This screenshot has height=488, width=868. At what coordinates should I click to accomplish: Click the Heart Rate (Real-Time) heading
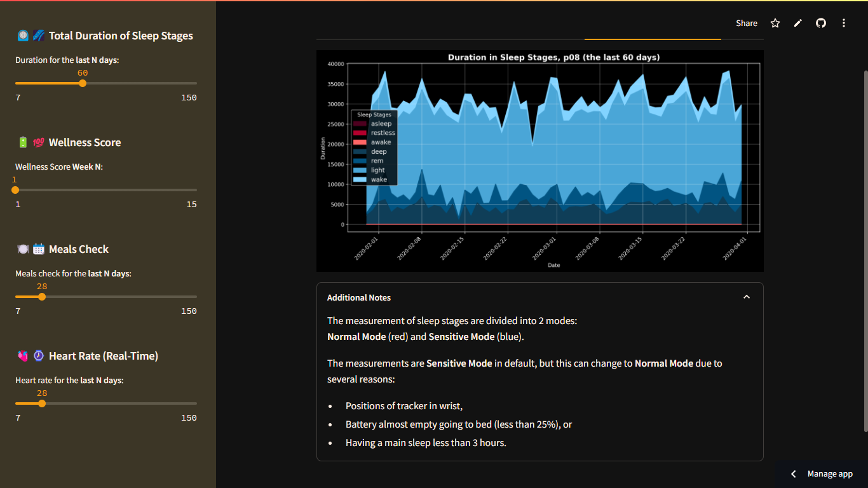87,356
